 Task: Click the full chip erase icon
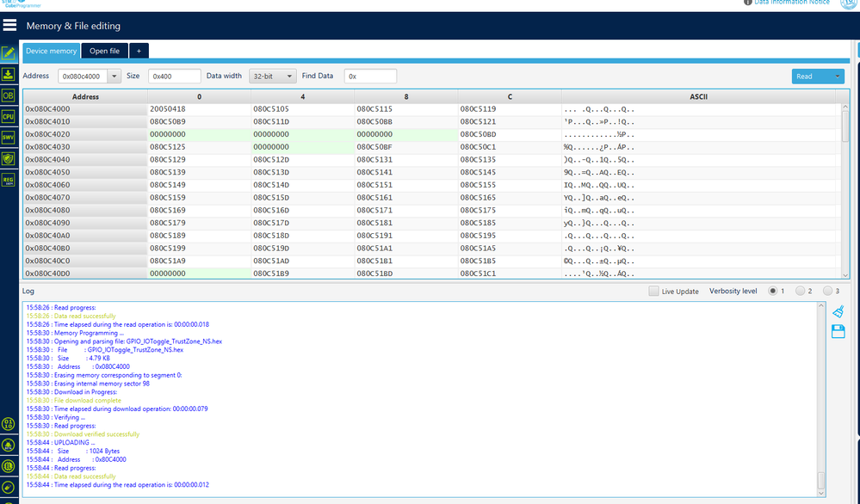(9, 487)
